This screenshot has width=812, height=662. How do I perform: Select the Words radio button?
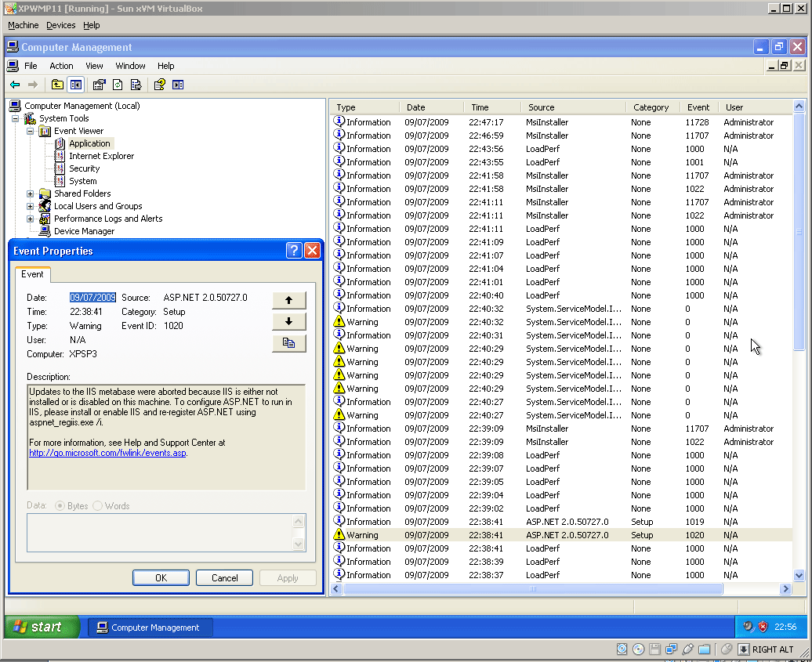[x=97, y=505]
